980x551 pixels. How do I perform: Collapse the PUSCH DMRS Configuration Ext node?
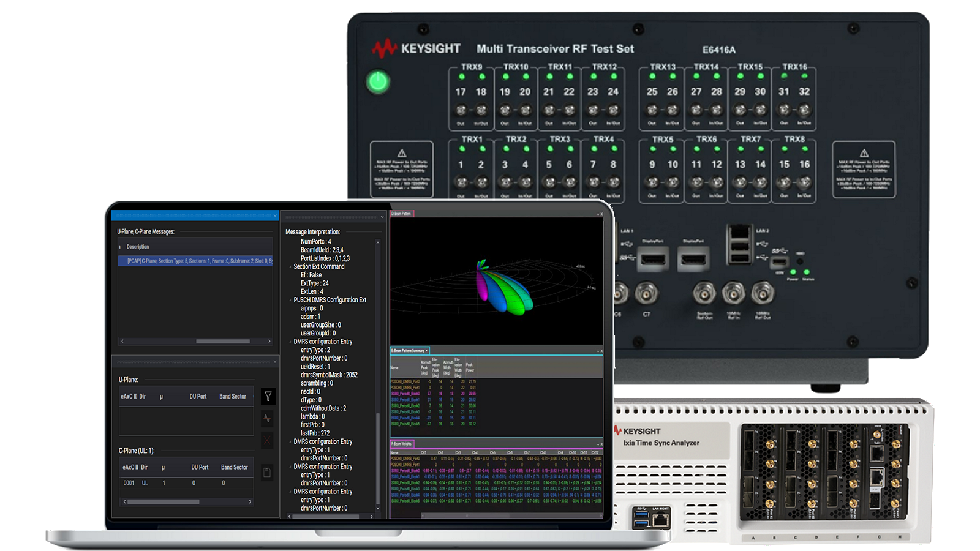[x=290, y=300]
